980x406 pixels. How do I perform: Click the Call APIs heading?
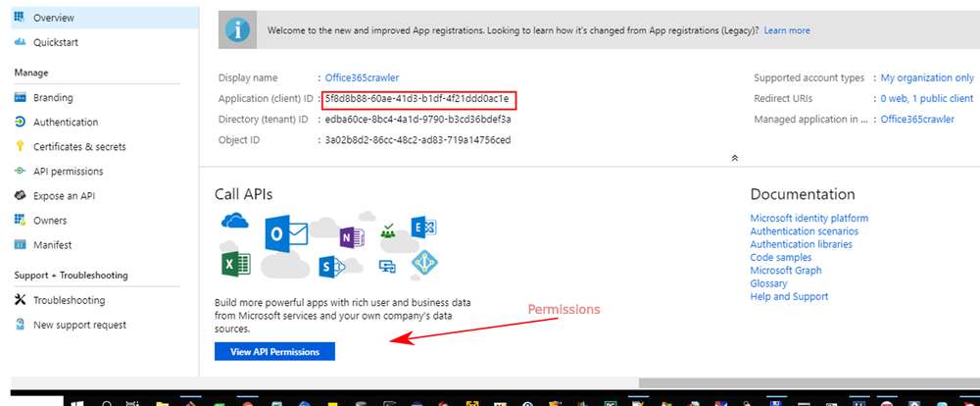(x=243, y=194)
